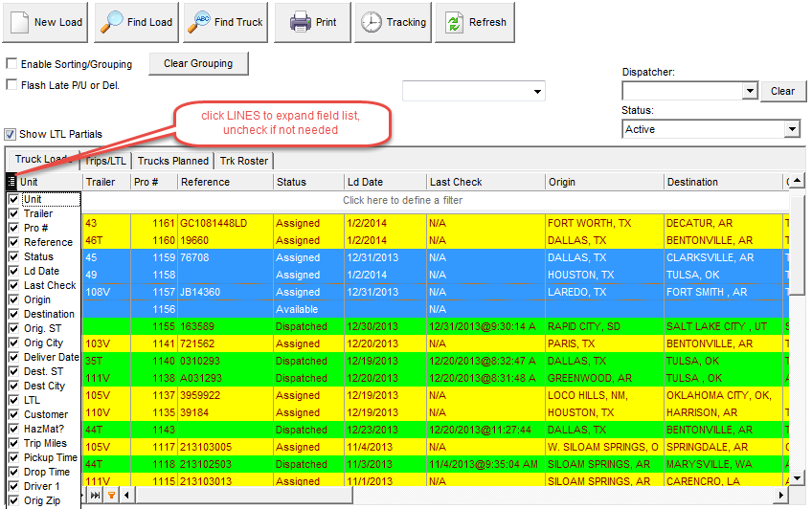Uncheck Show LTL Partials
Image resolution: width=812 pixels, height=509 pixels.
[11, 134]
